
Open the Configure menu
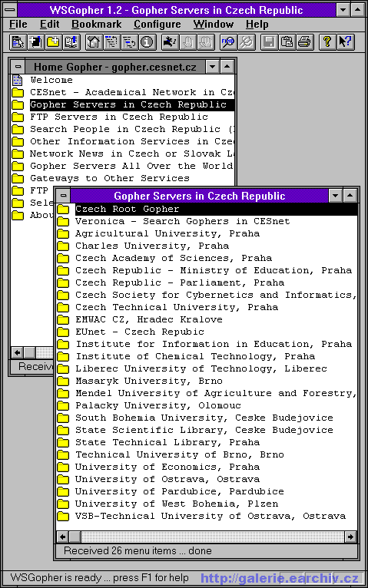click(x=157, y=25)
